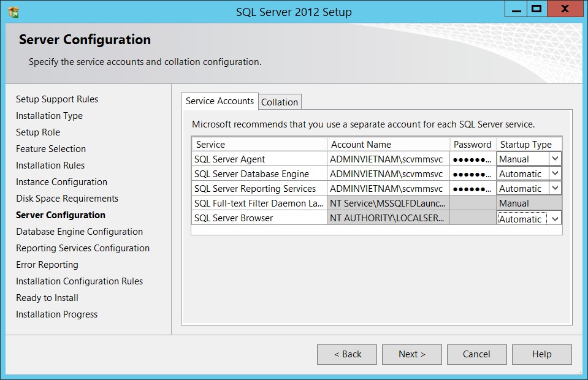Go back with the Back button
The image size is (588, 380).
click(x=347, y=354)
